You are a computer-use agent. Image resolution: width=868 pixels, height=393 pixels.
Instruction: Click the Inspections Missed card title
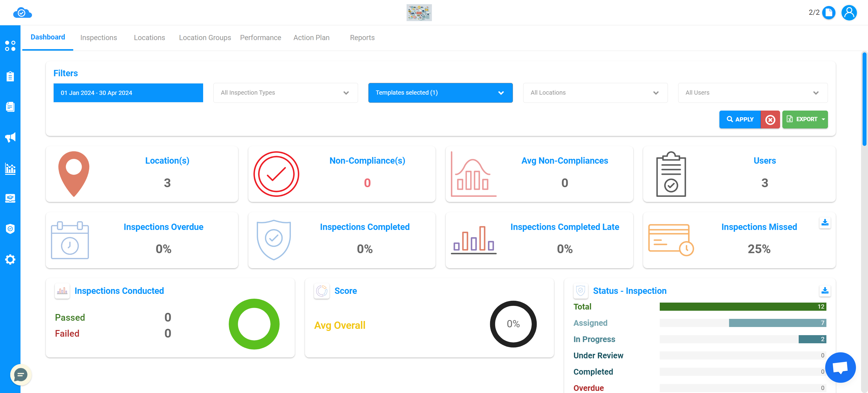(x=759, y=227)
